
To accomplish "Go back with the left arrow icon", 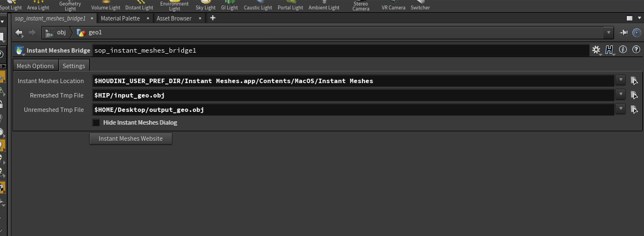I will coord(19,33).
